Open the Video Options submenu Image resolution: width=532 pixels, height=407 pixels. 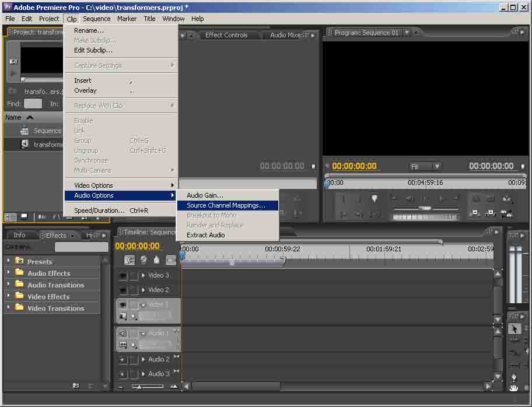(x=121, y=185)
